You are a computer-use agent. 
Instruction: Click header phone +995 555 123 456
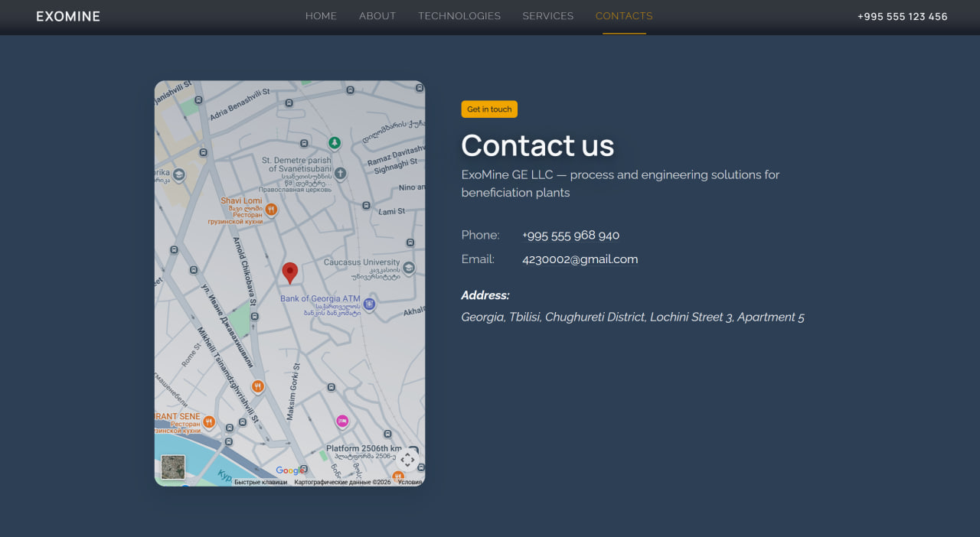coord(903,16)
